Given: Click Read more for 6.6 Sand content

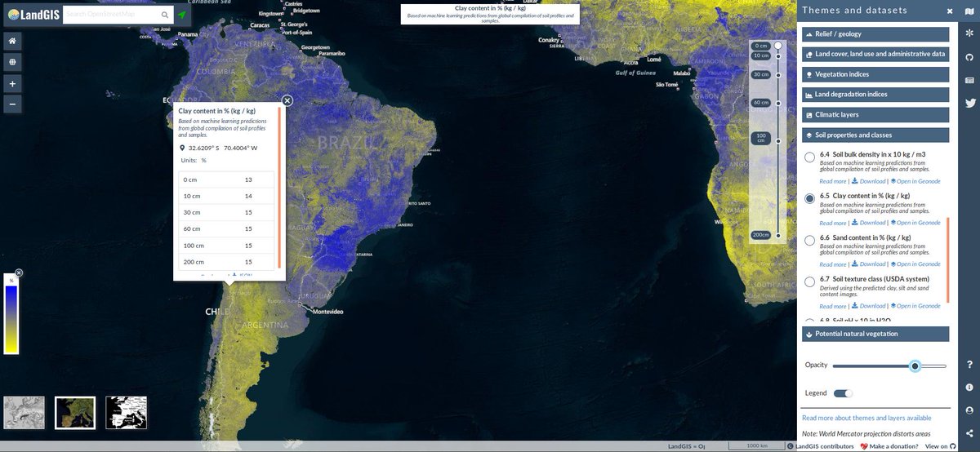Looking at the screenshot, I should pos(833,264).
